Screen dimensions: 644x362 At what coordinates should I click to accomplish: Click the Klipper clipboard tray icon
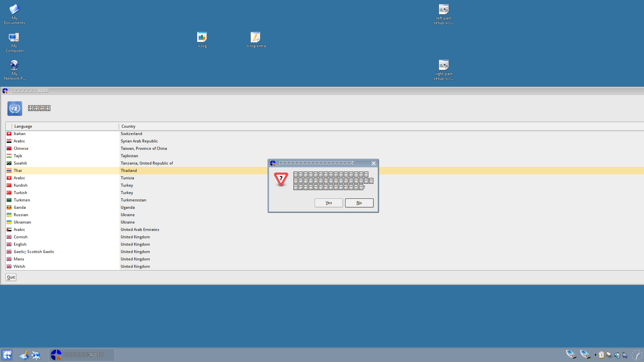[x=601, y=355]
